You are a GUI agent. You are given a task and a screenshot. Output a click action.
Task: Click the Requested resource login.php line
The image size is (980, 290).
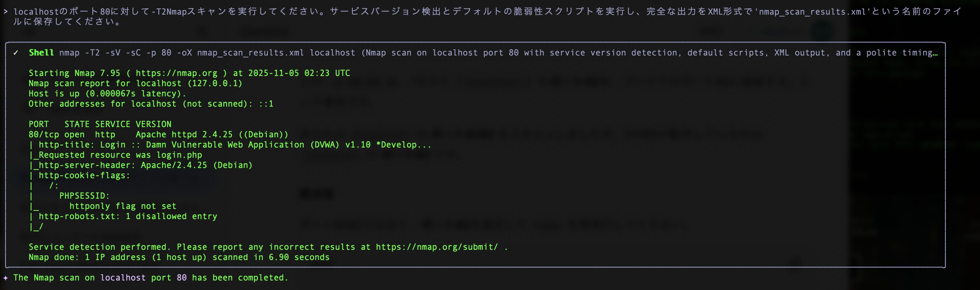(x=120, y=155)
